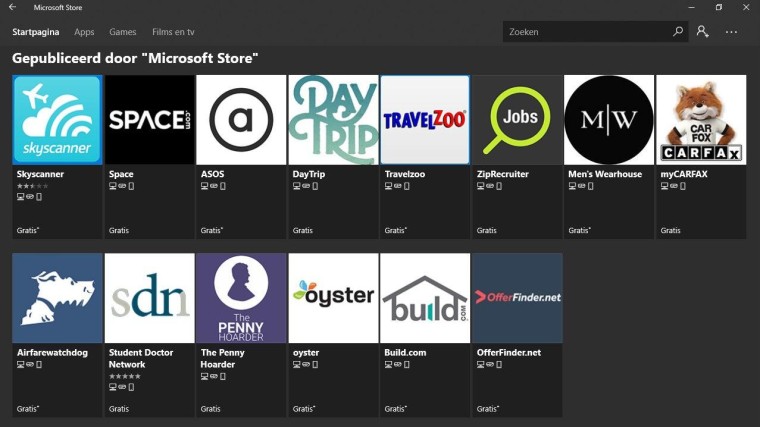
Task: Click the ASOS title text
Action: 212,174
